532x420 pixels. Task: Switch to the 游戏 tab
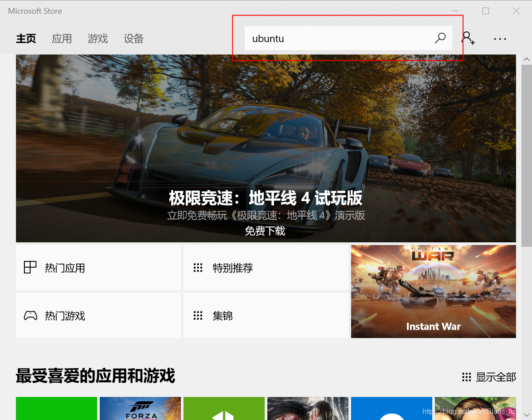pyautogui.click(x=98, y=39)
